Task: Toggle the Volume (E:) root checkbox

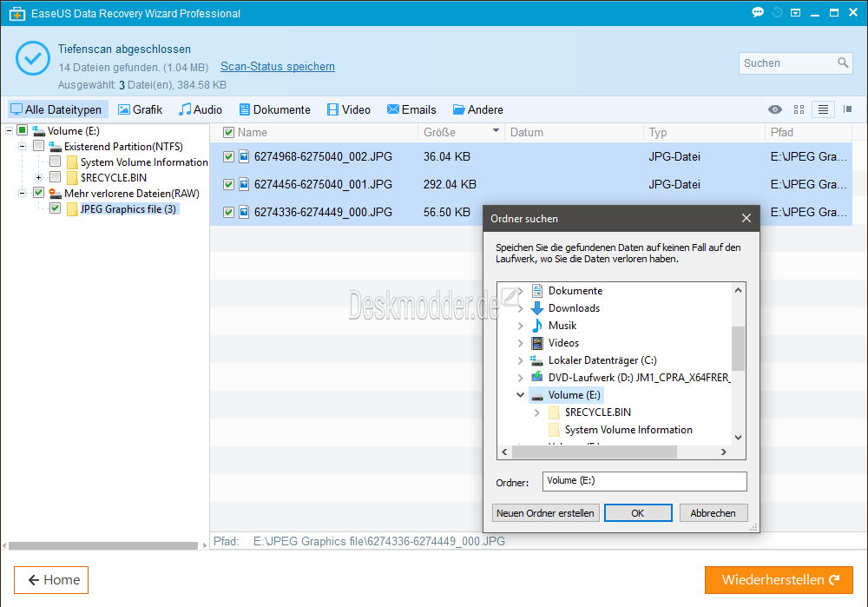Action: [23, 130]
